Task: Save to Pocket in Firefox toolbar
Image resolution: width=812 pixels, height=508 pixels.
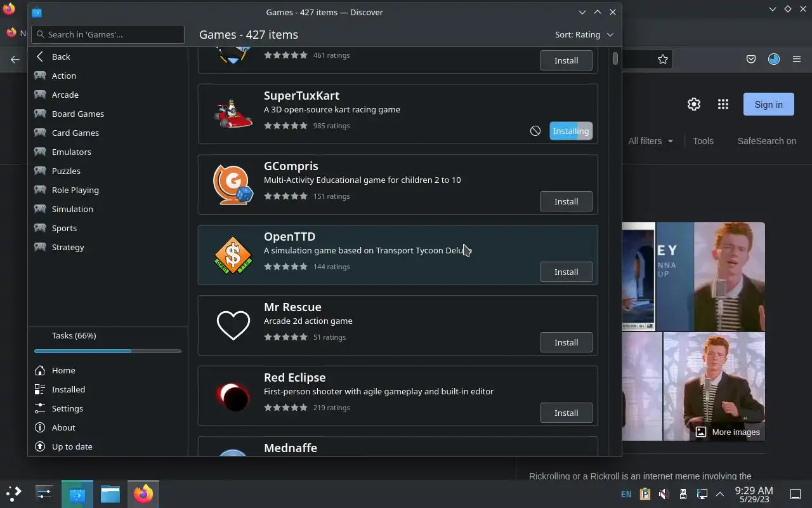Action: [x=751, y=59]
